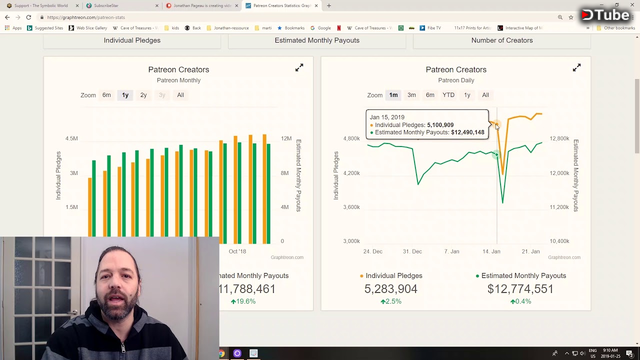Click Graphtreon.com credit under daily chart
Image resolution: width=640 pixels, height=360 pixels.
564,258
